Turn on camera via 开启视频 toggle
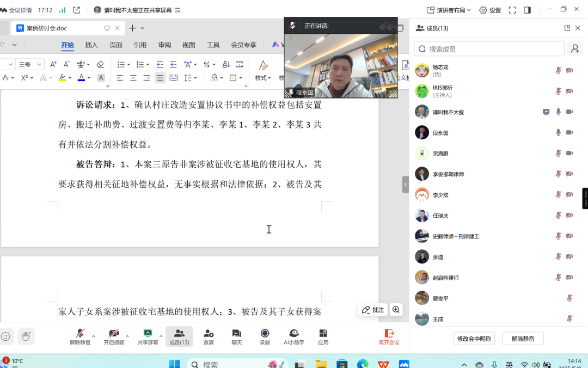The image size is (588, 368). (x=114, y=335)
